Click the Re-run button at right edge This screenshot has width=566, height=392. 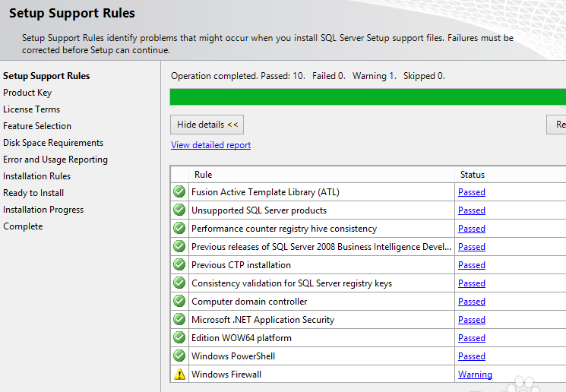pyautogui.click(x=557, y=125)
